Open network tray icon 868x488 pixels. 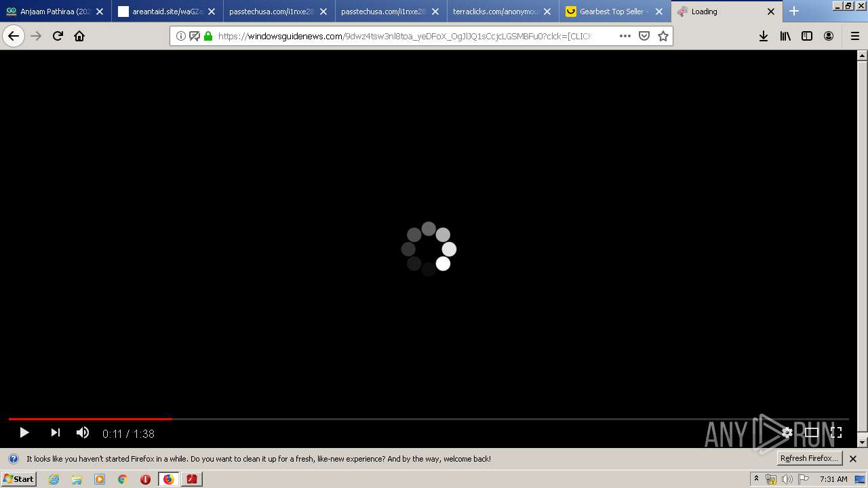tap(771, 479)
